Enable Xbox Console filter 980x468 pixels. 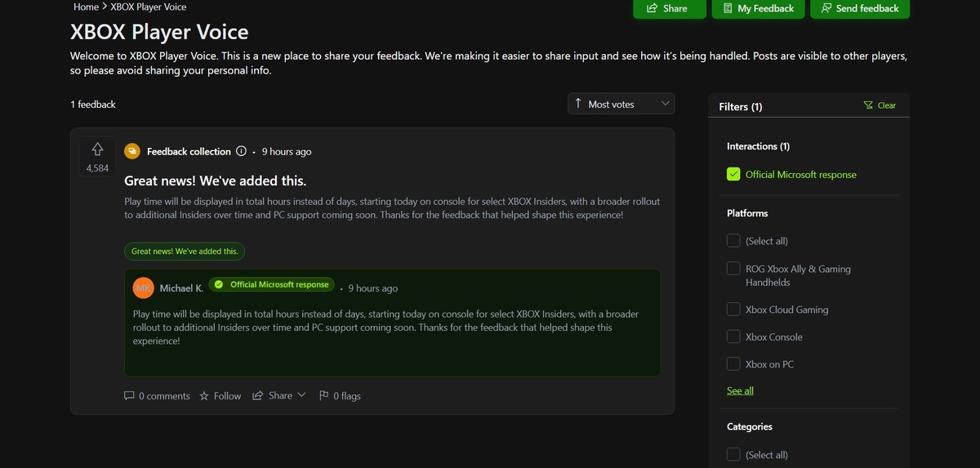click(733, 337)
